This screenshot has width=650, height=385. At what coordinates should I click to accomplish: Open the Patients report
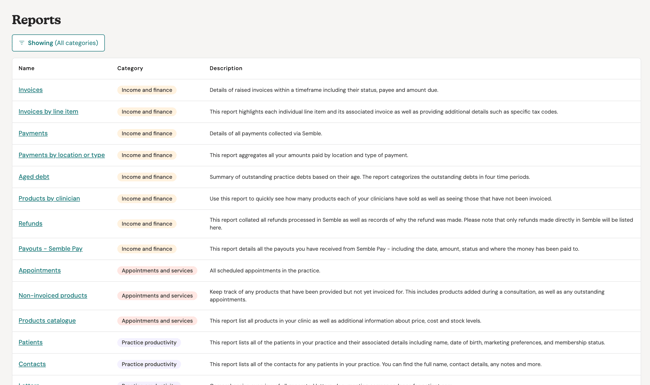pos(31,342)
